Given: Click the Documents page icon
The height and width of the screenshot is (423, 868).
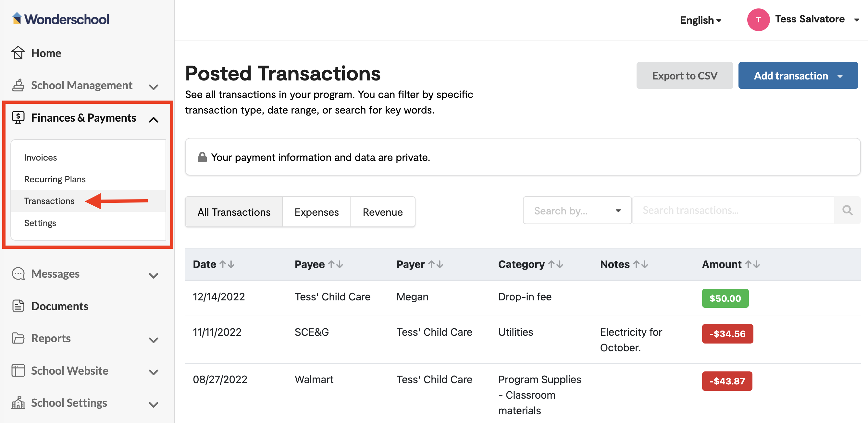Looking at the screenshot, I should [x=18, y=306].
